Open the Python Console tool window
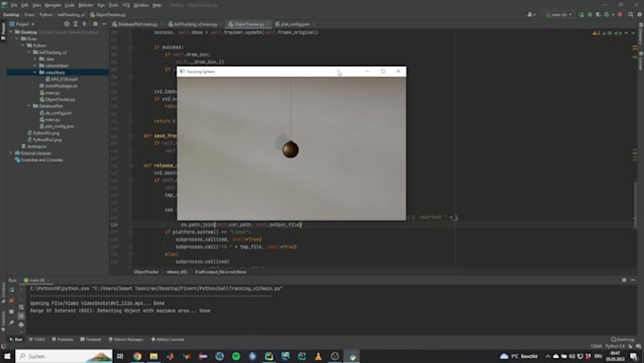The image size is (644, 363). [168, 339]
